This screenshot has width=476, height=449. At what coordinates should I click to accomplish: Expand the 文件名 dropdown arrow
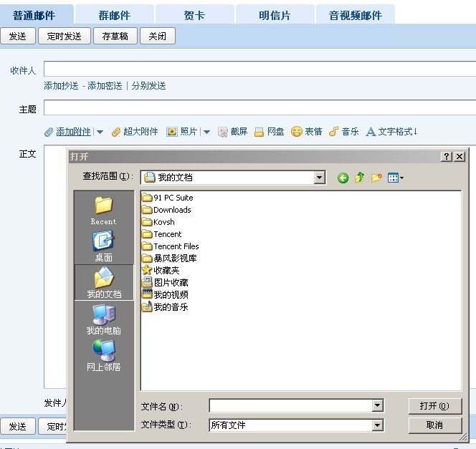click(x=377, y=405)
